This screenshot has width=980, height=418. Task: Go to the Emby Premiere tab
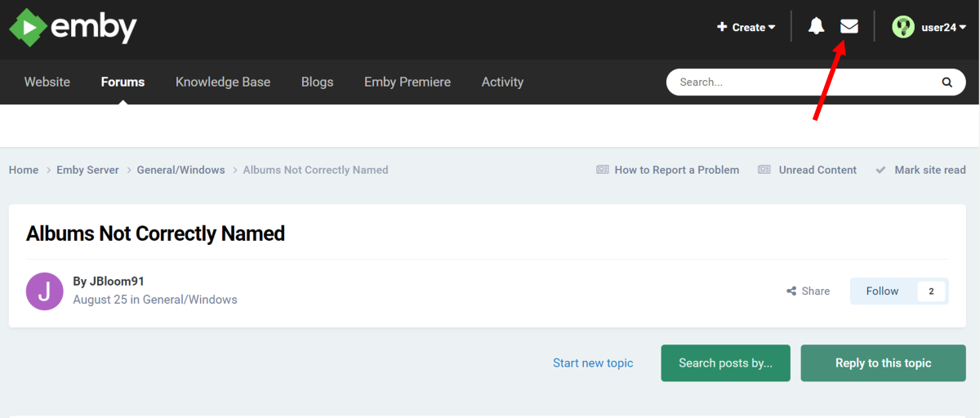pyautogui.click(x=408, y=82)
